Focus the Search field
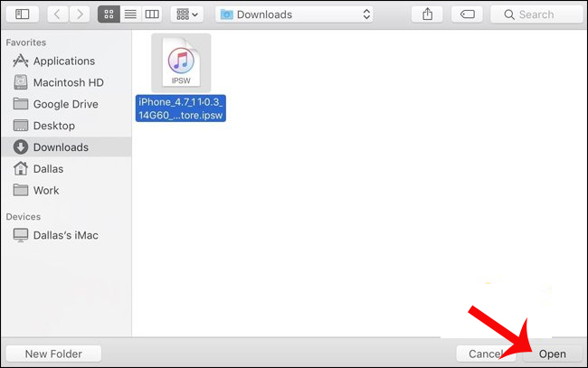588x368 pixels. pos(536,14)
